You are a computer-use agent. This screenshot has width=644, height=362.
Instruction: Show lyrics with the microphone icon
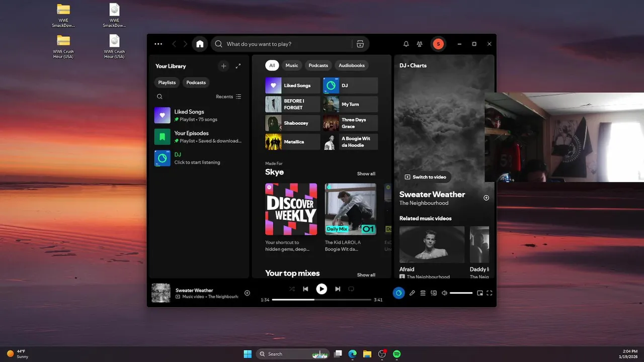click(412, 293)
